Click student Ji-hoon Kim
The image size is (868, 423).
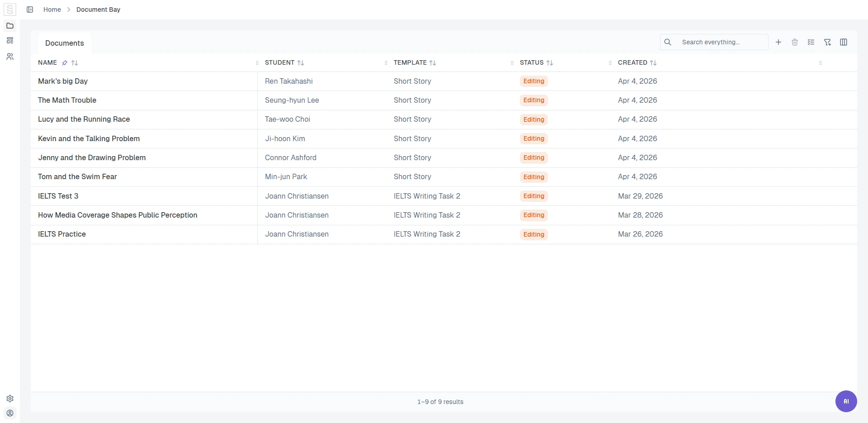pyautogui.click(x=285, y=138)
